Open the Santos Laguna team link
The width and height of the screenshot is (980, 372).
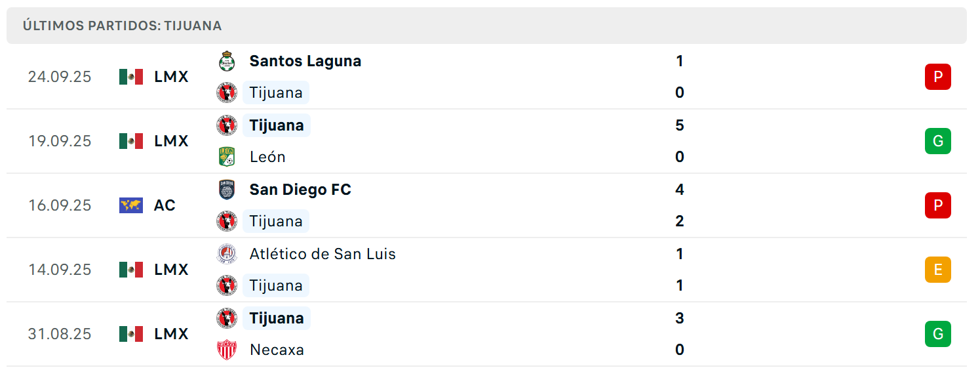[x=305, y=61]
